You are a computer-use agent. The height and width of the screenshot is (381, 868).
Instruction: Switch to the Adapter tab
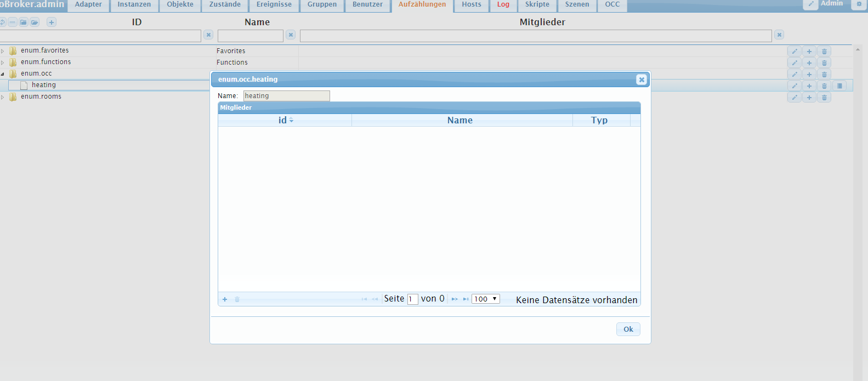point(88,5)
